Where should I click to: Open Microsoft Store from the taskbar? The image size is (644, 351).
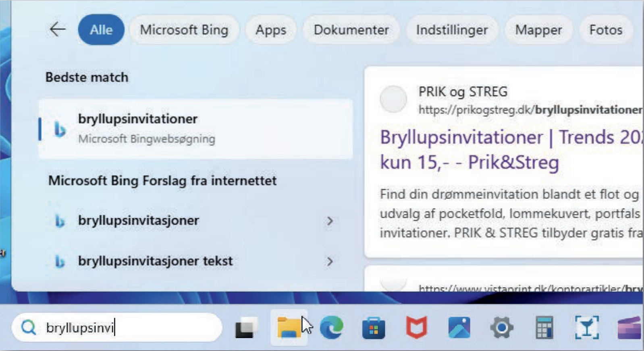(x=374, y=328)
